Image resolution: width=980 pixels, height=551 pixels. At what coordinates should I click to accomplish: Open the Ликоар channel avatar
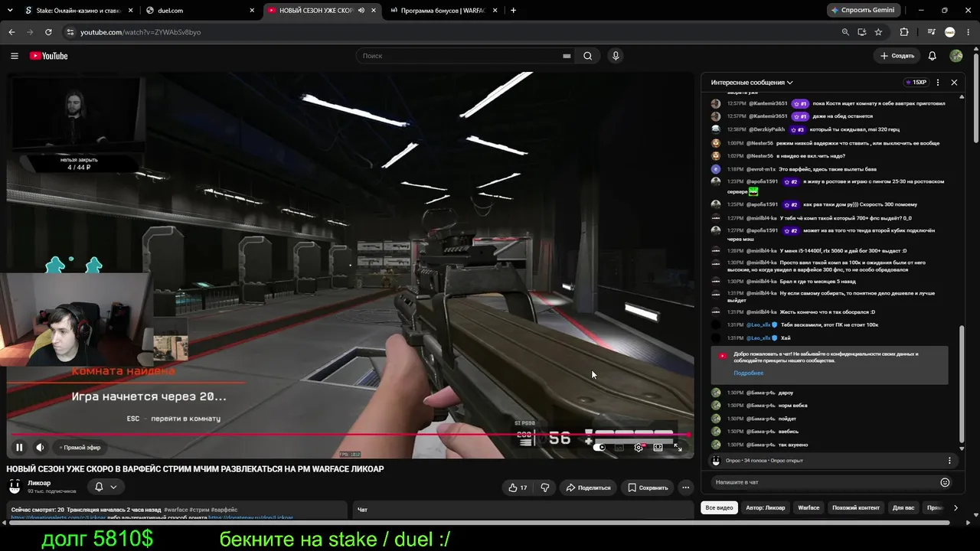tap(15, 486)
